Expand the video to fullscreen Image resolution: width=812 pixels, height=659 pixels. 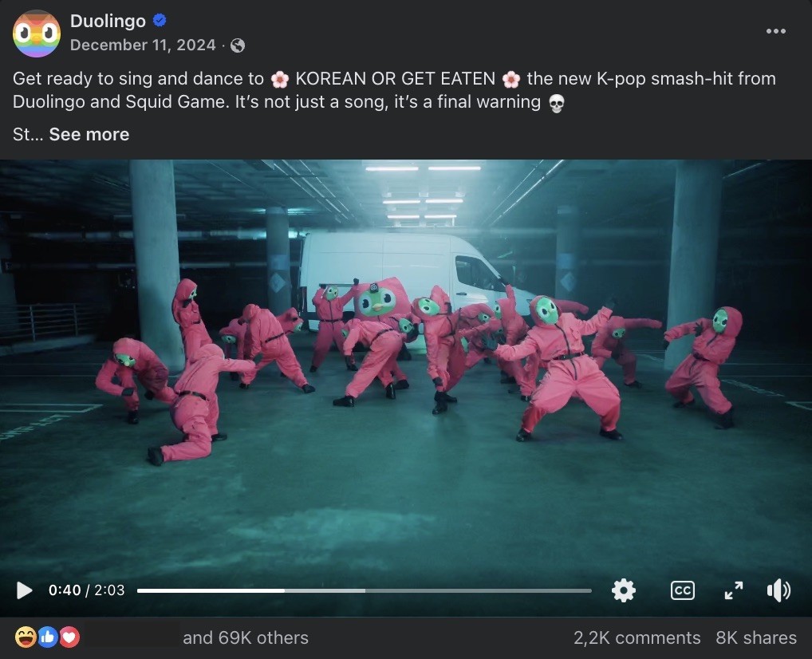tap(733, 590)
